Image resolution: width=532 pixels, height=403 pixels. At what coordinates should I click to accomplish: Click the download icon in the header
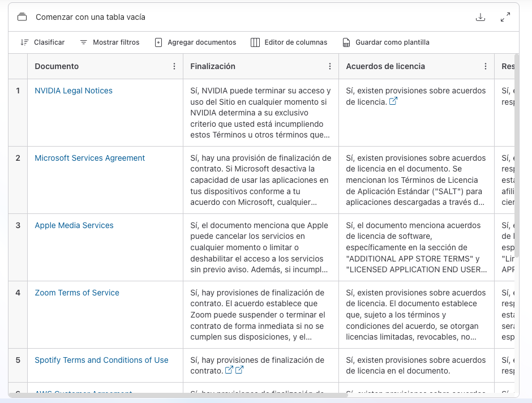click(480, 17)
